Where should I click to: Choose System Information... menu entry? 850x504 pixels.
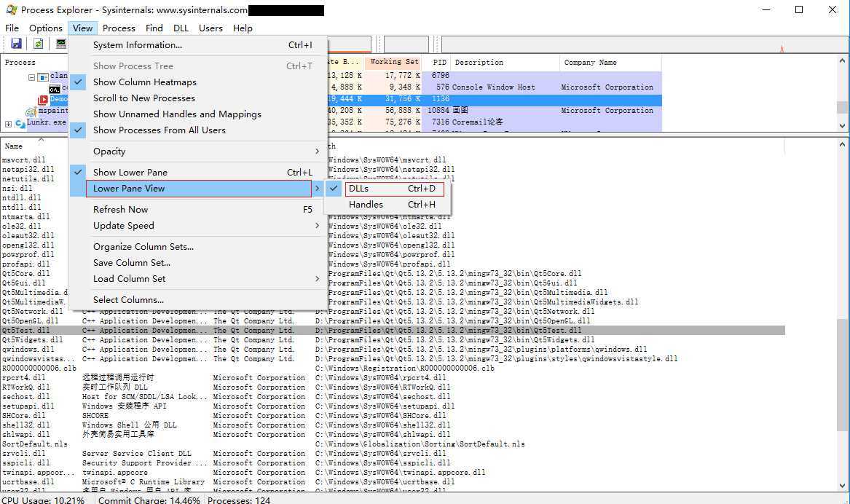[198, 45]
